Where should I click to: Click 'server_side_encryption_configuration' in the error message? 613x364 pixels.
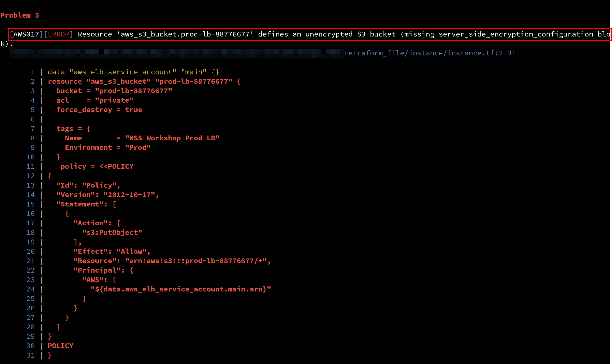(516, 34)
